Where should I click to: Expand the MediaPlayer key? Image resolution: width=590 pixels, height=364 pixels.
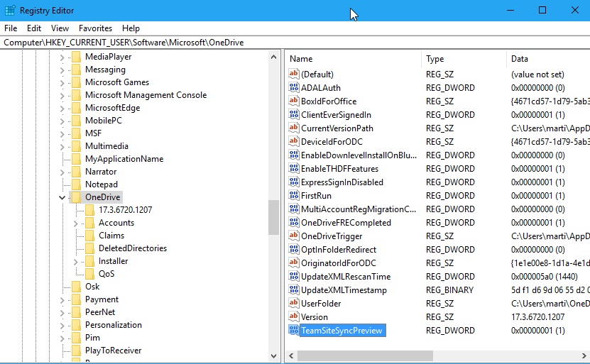coord(62,57)
